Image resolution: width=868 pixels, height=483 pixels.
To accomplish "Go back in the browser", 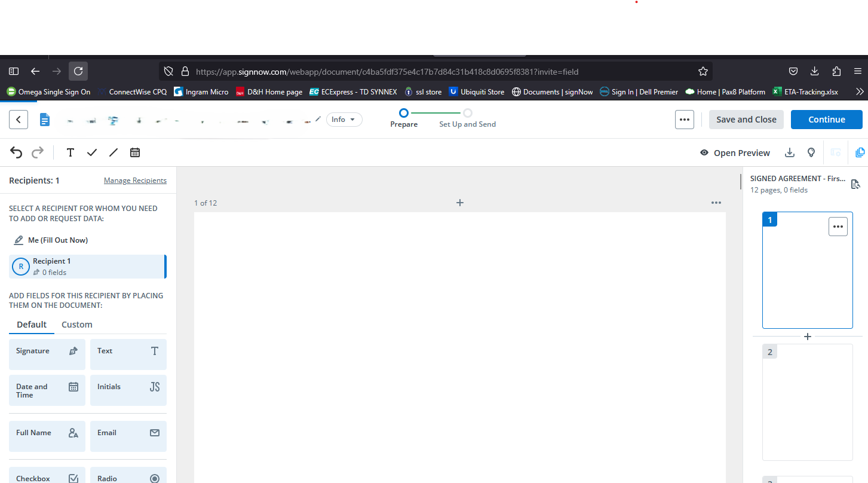I will click(x=35, y=71).
